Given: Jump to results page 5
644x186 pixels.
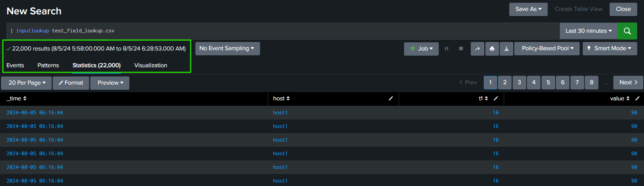Looking at the screenshot, I should click(548, 83).
